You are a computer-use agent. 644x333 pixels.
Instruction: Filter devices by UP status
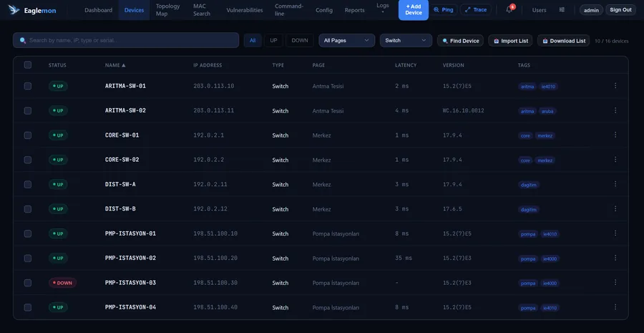tap(273, 40)
